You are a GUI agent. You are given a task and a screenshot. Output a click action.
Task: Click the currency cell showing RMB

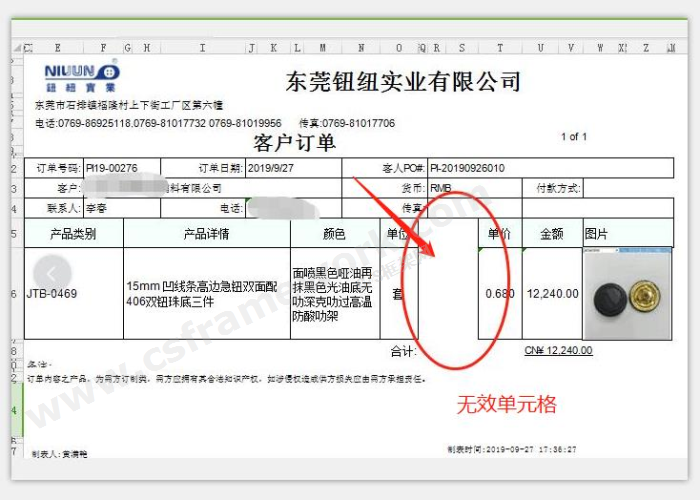coord(442,188)
